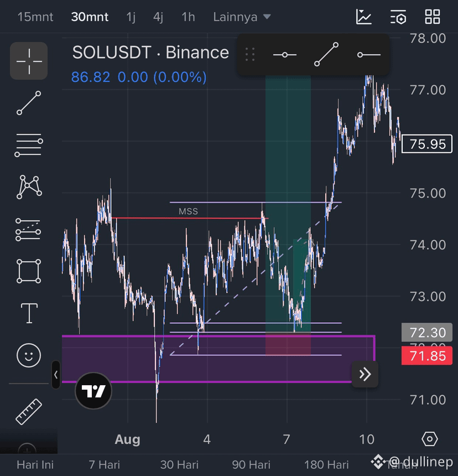Choose the horizontal lines Fibonacci tool
Viewport: 458px width, 476px height.
pyautogui.click(x=29, y=145)
